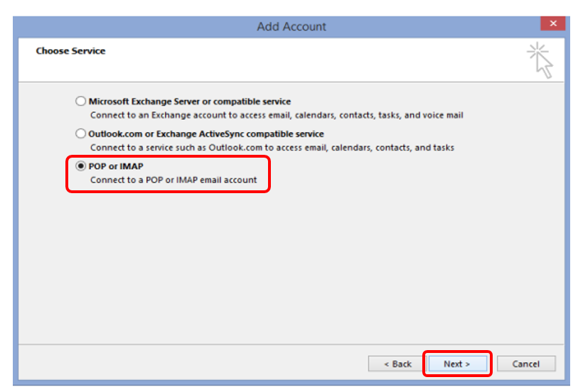578x392 pixels.
Task: Click the "Microsoft Exchange Server or compatible service" label
Action: [190, 102]
